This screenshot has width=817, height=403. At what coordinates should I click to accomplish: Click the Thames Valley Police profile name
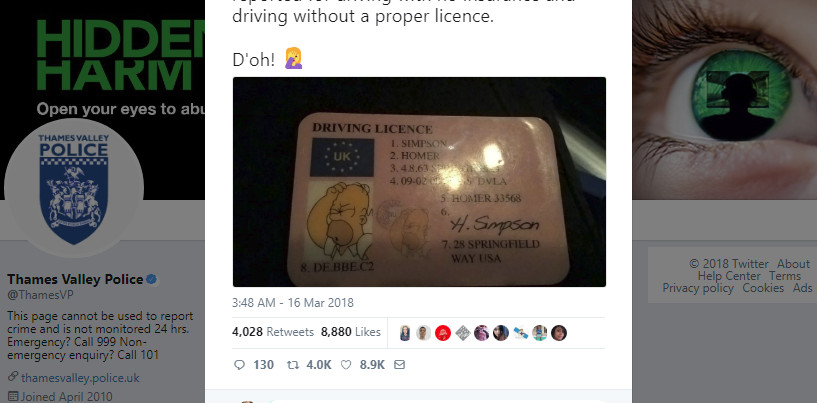coord(75,279)
